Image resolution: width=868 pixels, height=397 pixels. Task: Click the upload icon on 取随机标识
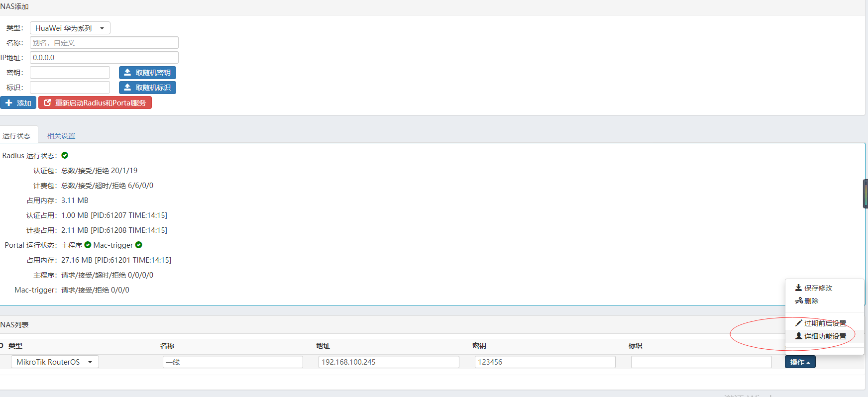pos(127,88)
